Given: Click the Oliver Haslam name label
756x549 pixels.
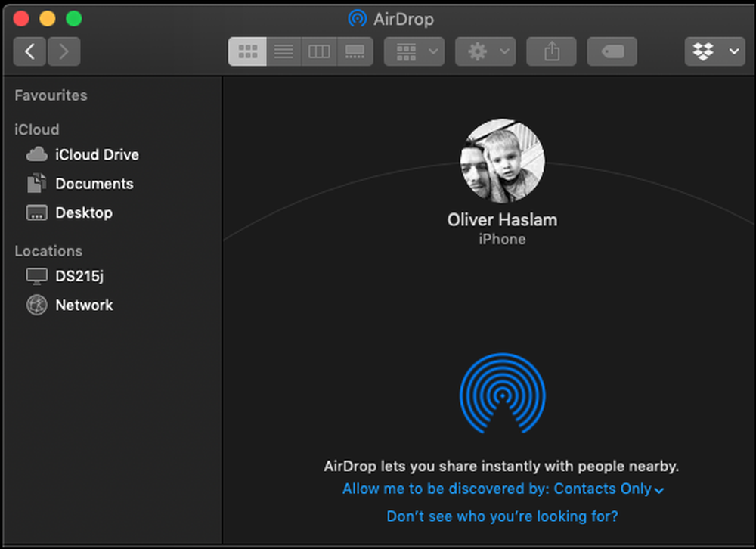Looking at the screenshot, I should click(503, 220).
